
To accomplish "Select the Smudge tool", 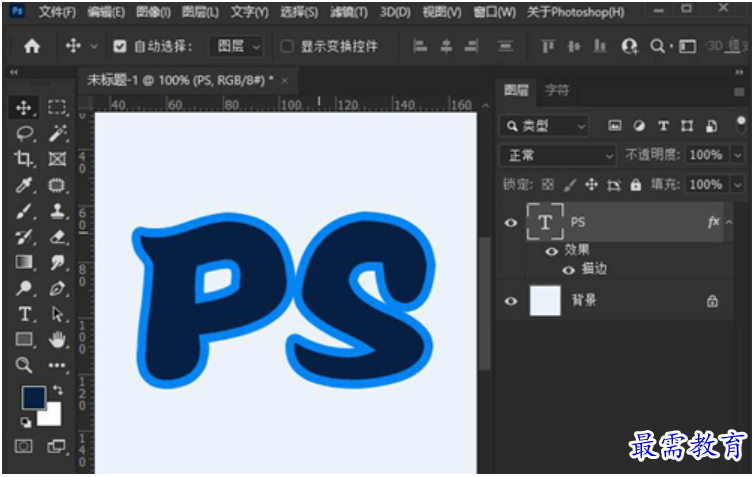I will click(57, 262).
